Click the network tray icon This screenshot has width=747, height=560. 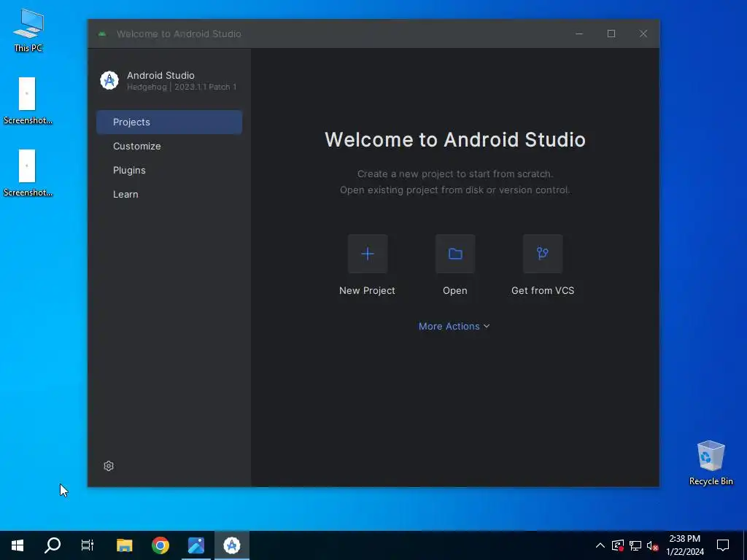[635, 545]
